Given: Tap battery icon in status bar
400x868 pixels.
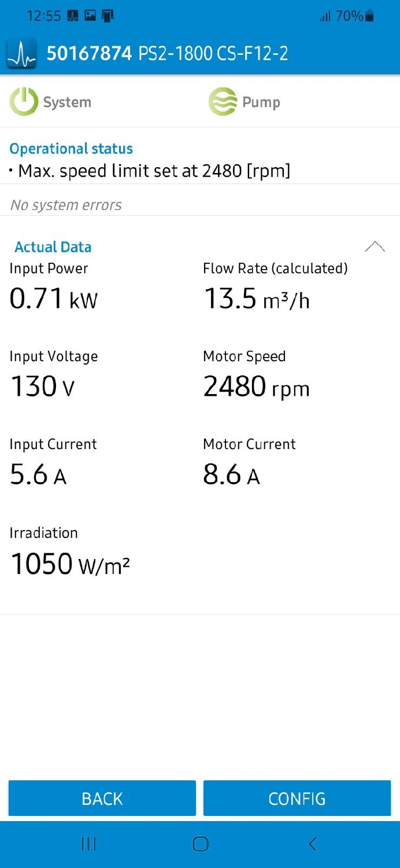Looking at the screenshot, I should [x=370, y=16].
